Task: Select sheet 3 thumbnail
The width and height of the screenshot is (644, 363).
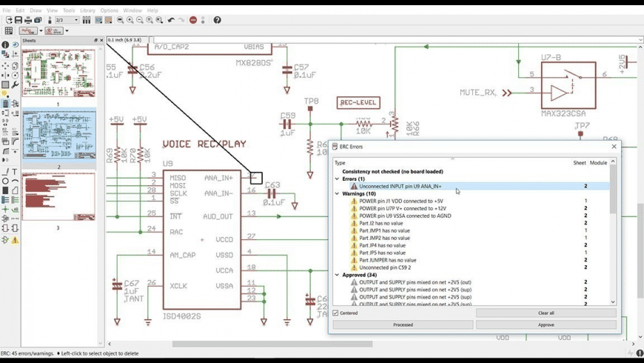Action: (58, 196)
